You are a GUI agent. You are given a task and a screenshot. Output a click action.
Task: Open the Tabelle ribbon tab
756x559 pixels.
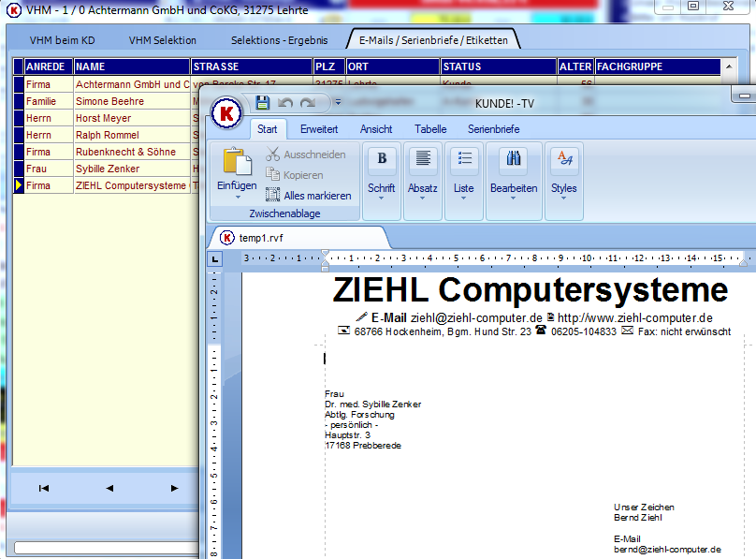pos(430,129)
